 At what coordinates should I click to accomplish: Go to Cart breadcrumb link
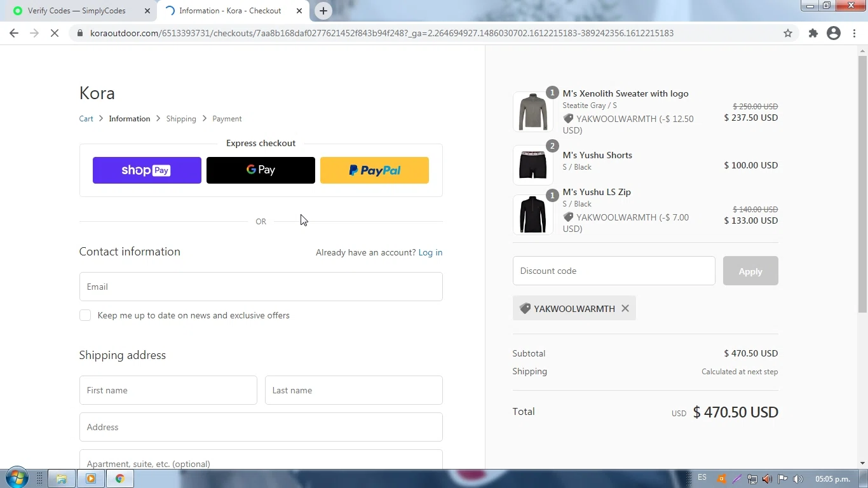[x=86, y=119]
